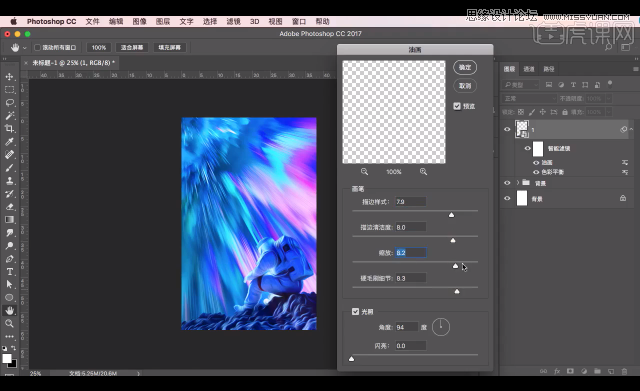640x391 pixels.
Task: Open the Filter menu
Action: pos(233,21)
